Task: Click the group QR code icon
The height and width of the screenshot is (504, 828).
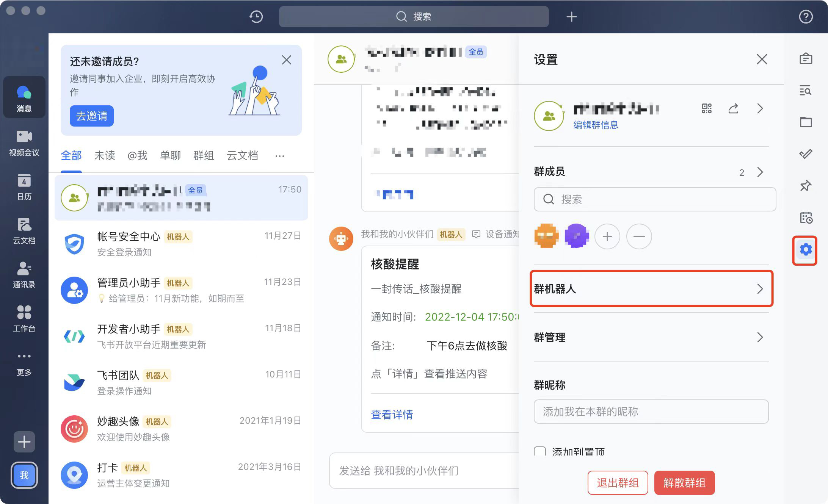Action: pos(707,109)
